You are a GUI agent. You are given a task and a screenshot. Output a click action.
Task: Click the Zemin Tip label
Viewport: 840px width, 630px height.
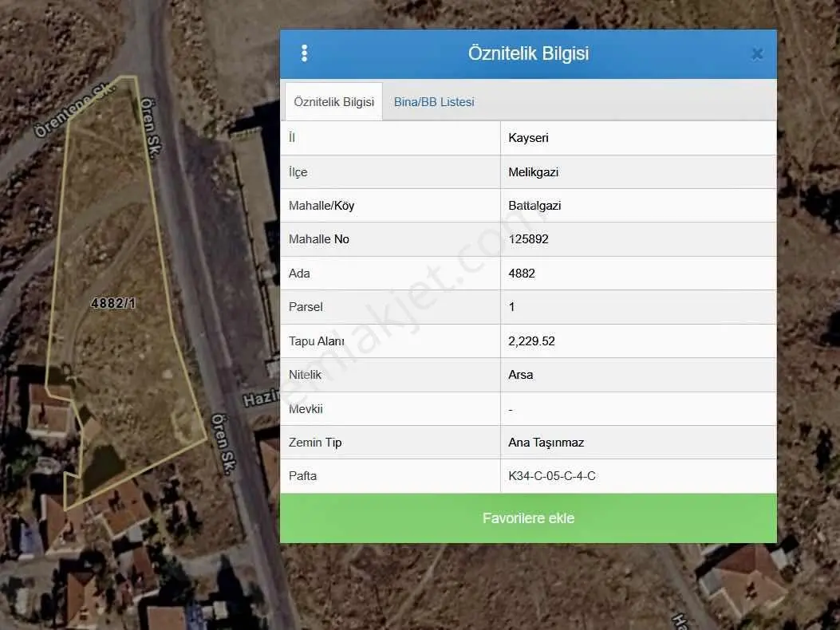pos(315,443)
